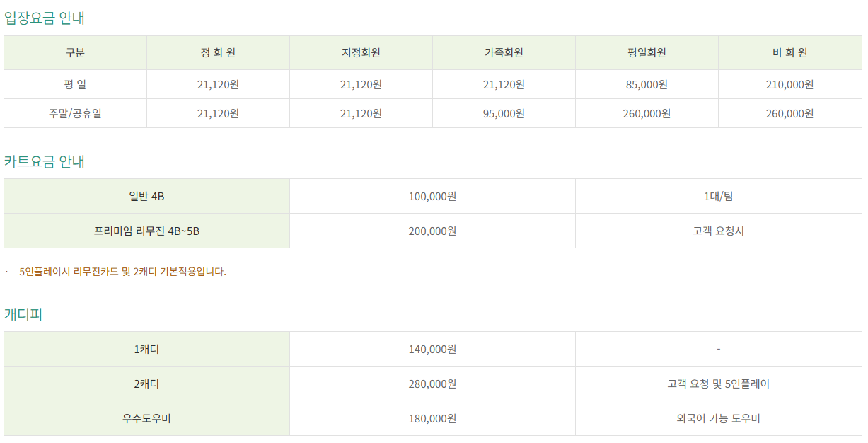Select the 정회원 column header

click(x=218, y=53)
